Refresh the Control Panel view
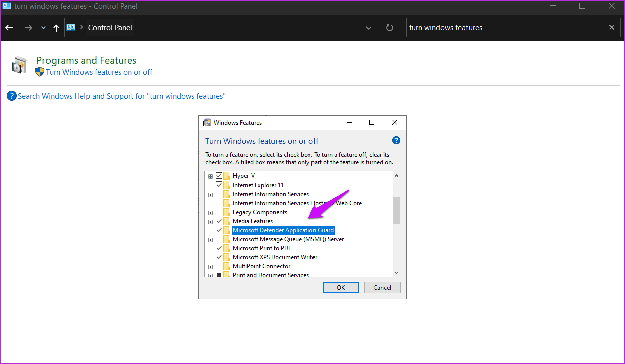The height and width of the screenshot is (364, 625). coord(390,28)
